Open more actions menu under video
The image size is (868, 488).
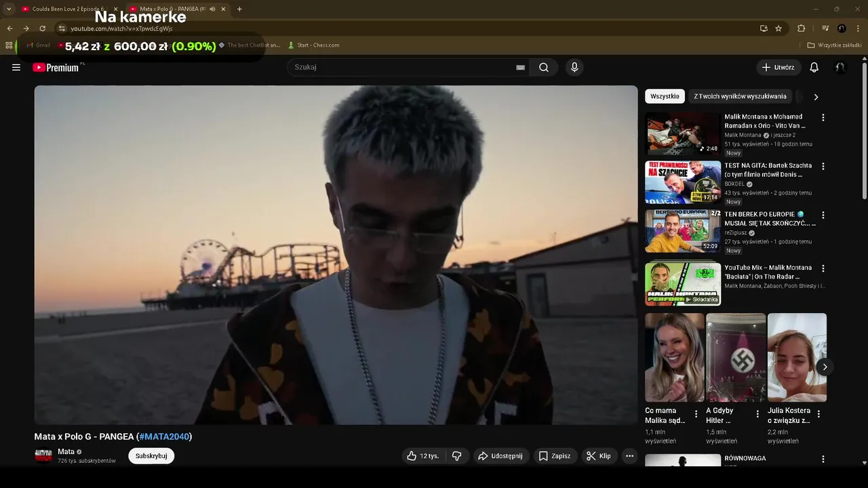click(629, 456)
